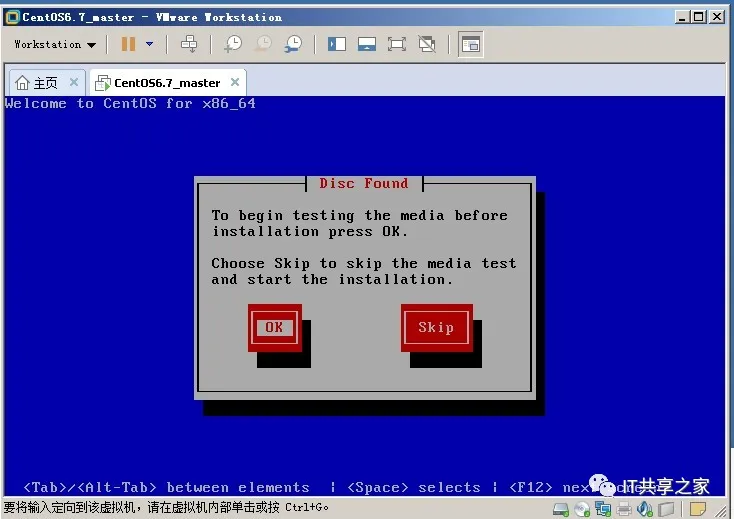Enter full screen mode icon
Screen dimensions: 734x519
[396, 44]
